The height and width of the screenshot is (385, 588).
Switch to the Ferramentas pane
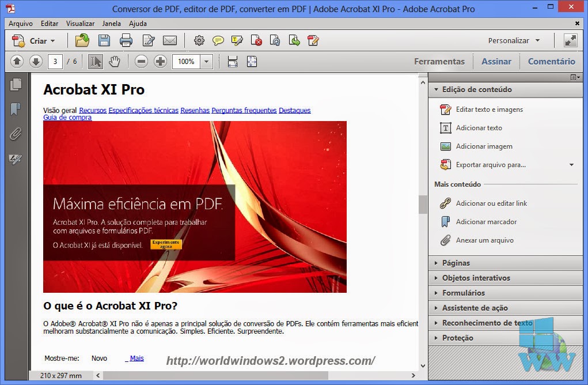[439, 62]
